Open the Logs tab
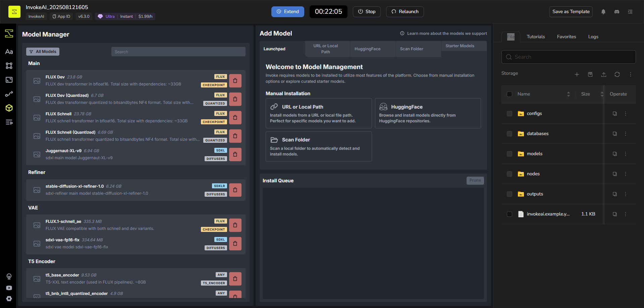The height and width of the screenshot is (308, 644). tap(593, 37)
